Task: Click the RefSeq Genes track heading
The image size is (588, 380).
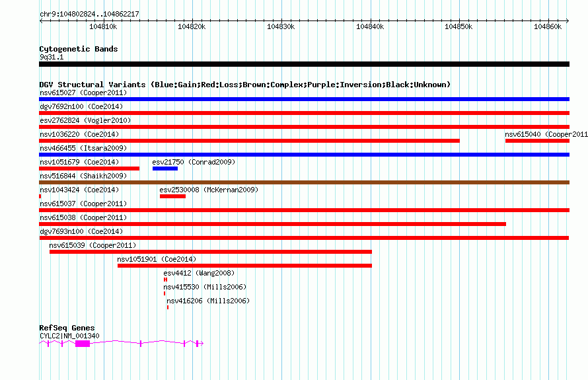Action: coord(67,328)
